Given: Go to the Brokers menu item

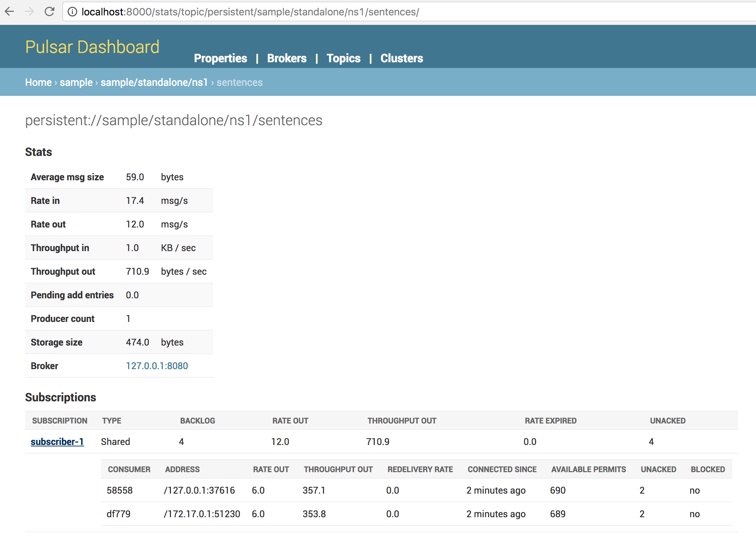Looking at the screenshot, I should pos(286,58).
